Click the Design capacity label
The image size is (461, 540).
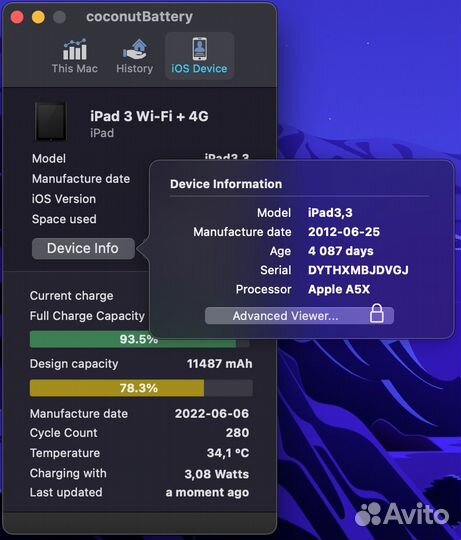(x=74, y=364)
